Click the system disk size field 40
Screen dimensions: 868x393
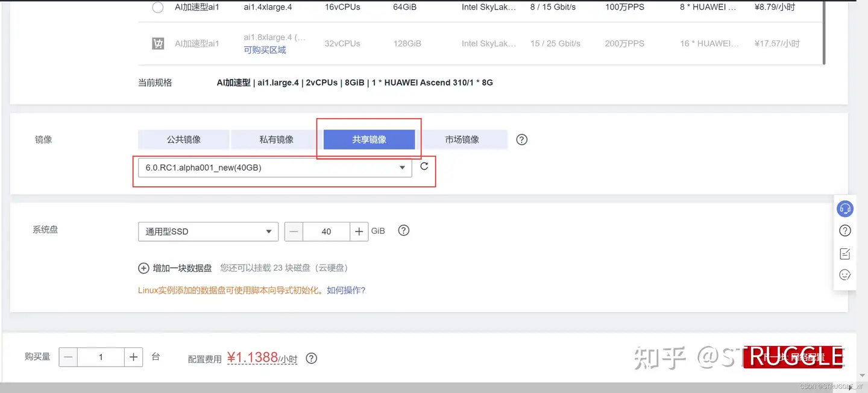[327, 231]
